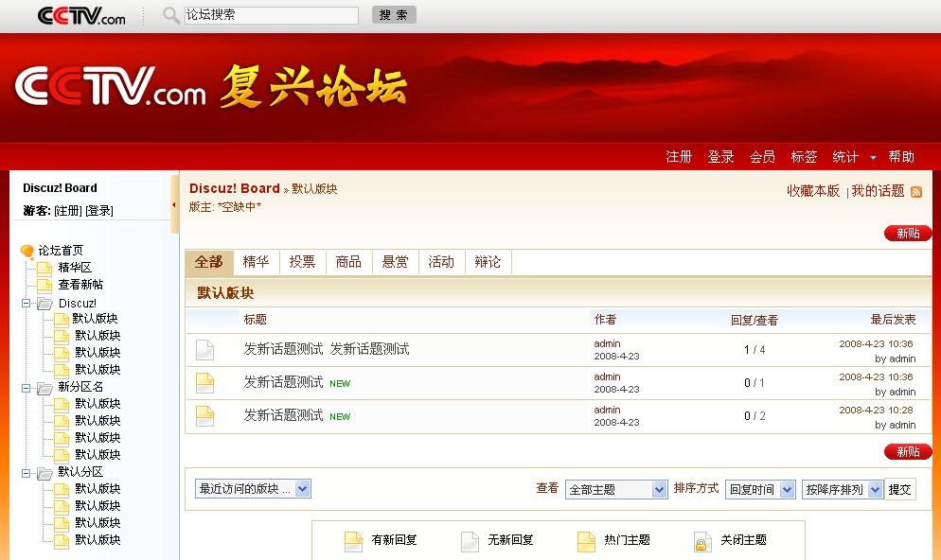Image resolution: width=941 pixels, height=560 pixels.
Task: Open the 论坛首页 tree item
Action: pyautogui.click(x=61, y=251)
